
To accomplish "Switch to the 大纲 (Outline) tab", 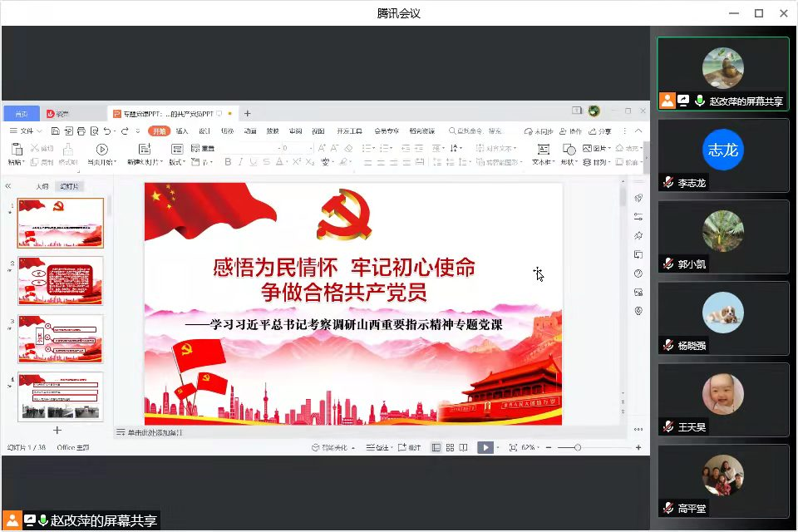I will pos(42,187).
